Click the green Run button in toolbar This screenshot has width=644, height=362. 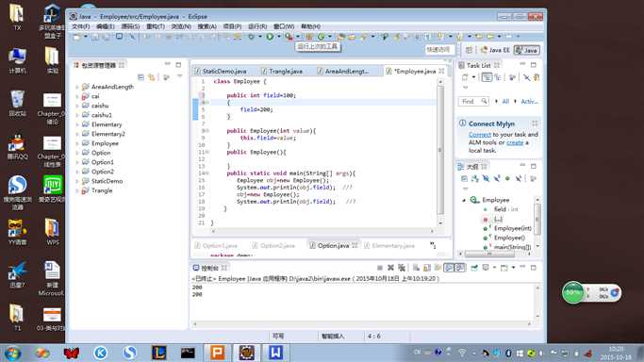(270, 37)
